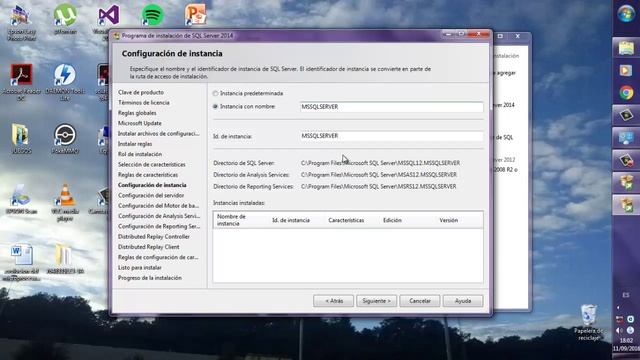Open the PowerPoint desktop shortcut

click(196, 15)
